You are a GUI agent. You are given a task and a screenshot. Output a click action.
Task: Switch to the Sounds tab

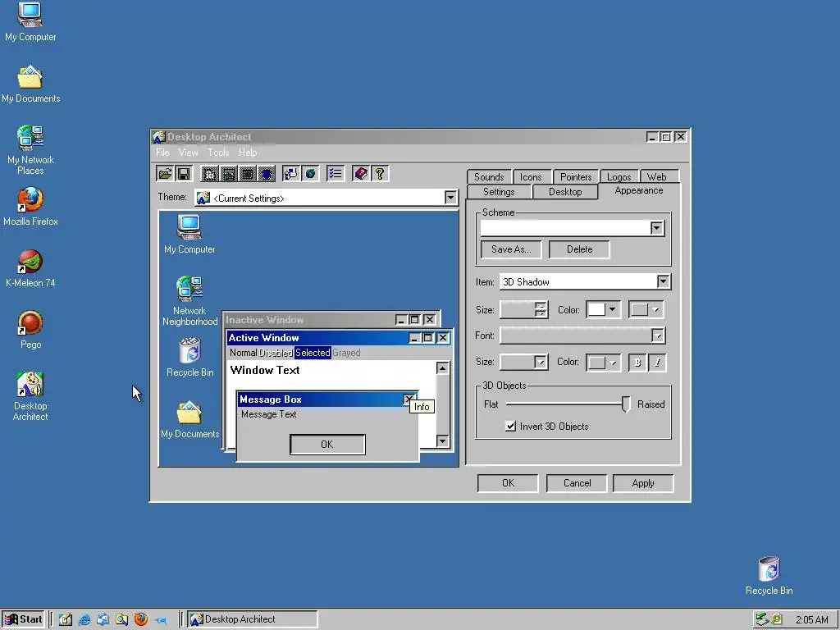(x=489, y=177)
